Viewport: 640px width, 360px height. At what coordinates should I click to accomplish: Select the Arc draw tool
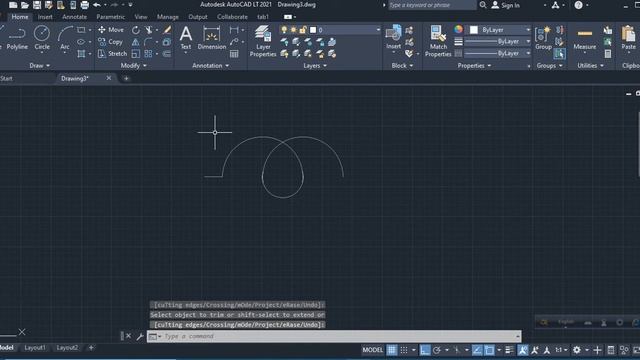click(x=64, y=38)
